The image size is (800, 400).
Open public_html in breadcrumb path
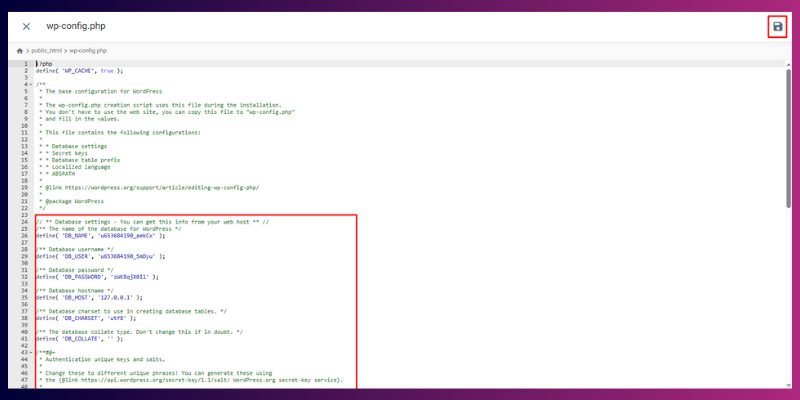[x=46, y=51]
